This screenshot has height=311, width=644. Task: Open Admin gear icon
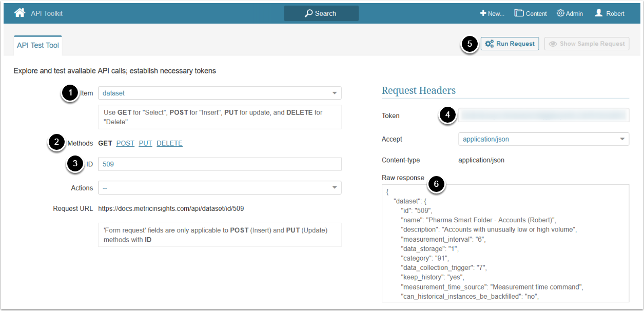(x=560, y=13)
